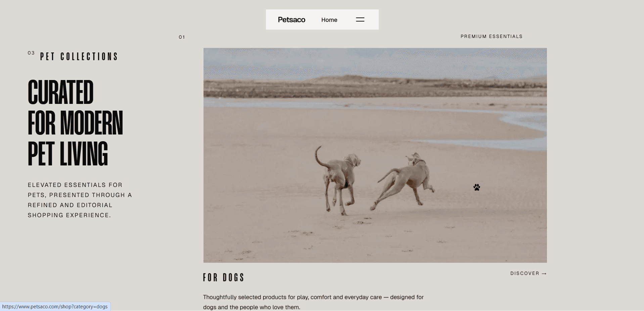Click the Thoughtfully selected products description
Screen dimensions: 644x311
click(313, 302)
